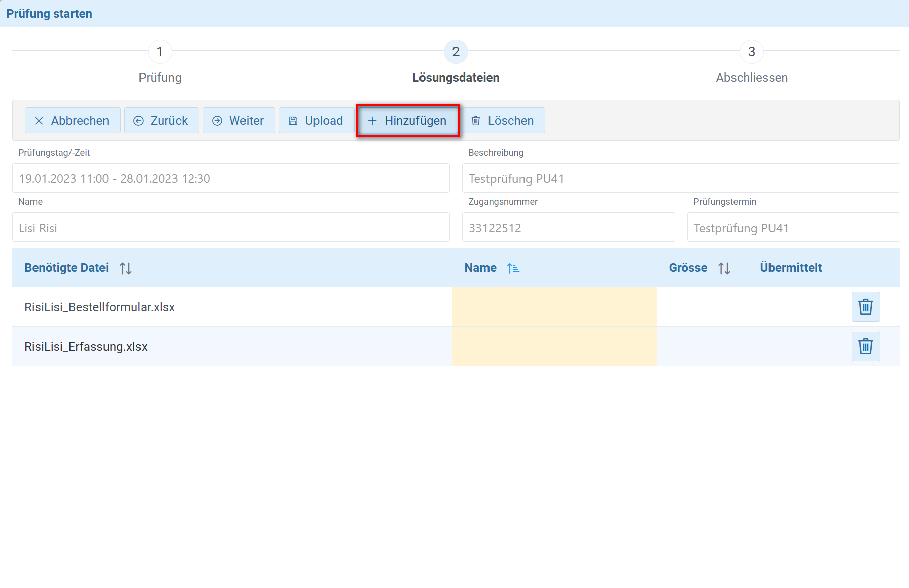Click the yellow Name cell for Bestellformular row
Screen dimensions: 909x588
pos(554,307)
